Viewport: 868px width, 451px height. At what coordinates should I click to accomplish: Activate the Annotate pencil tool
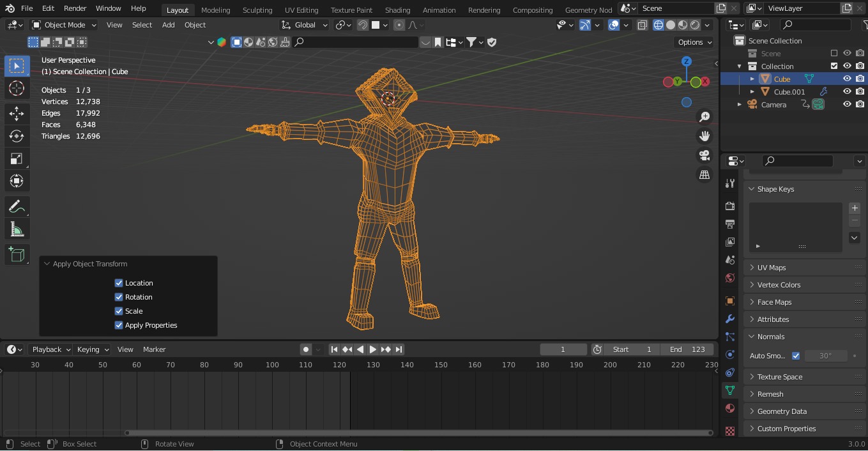tap(17, 207)
